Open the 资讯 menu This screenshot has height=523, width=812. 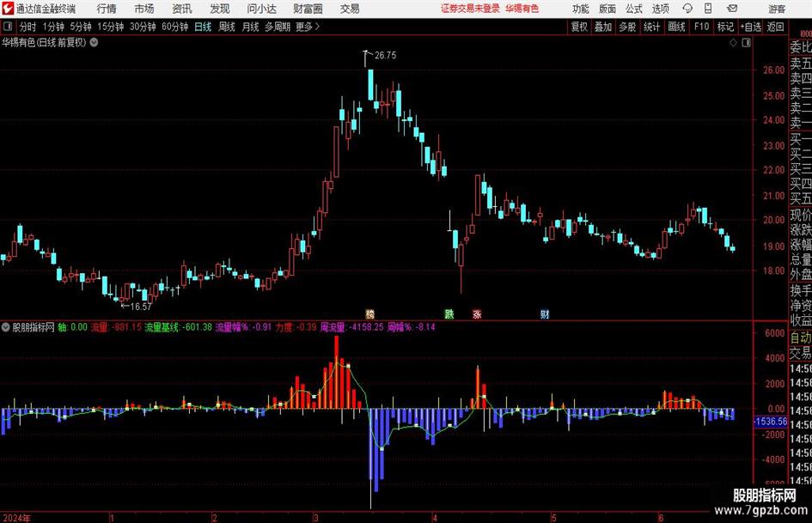182,9
